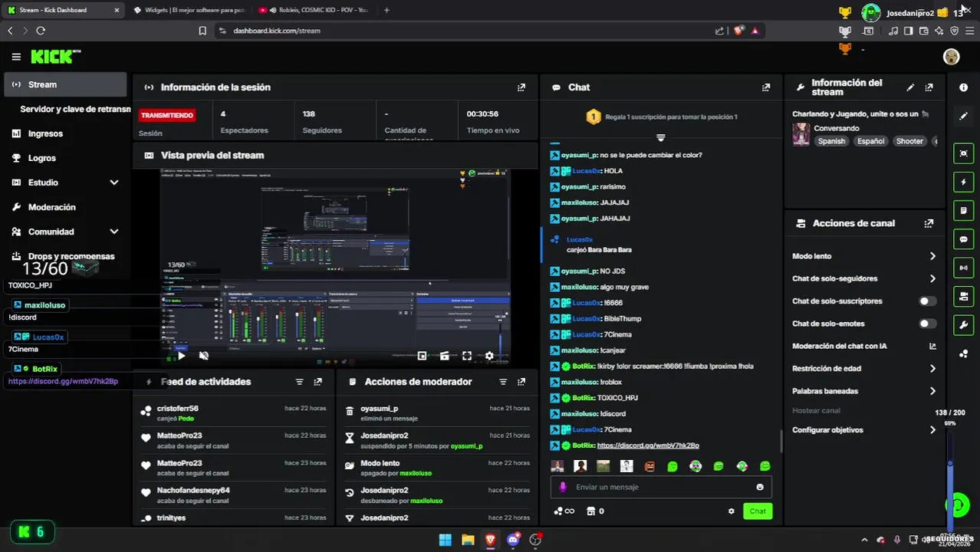Pop out the Acciones de canal panel
980x552 pixels.
click(x=929, y=223)
